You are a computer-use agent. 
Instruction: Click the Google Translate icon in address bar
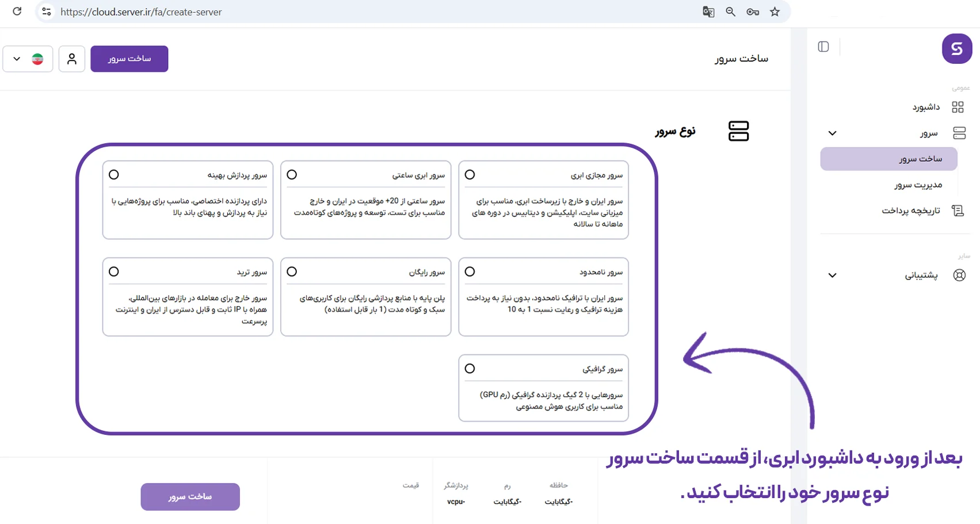[708, 12]
